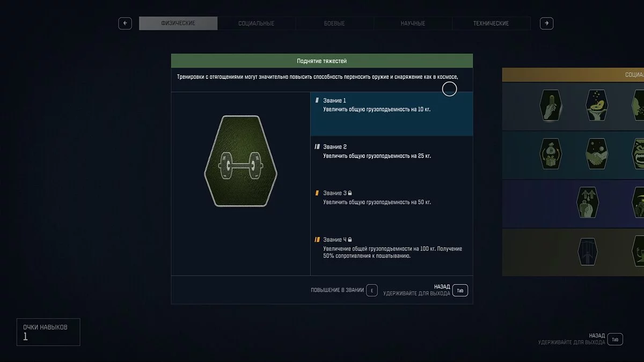Pick the leader with two followers skill icon
Screen dimensions: 644x362
pos(587,202)
